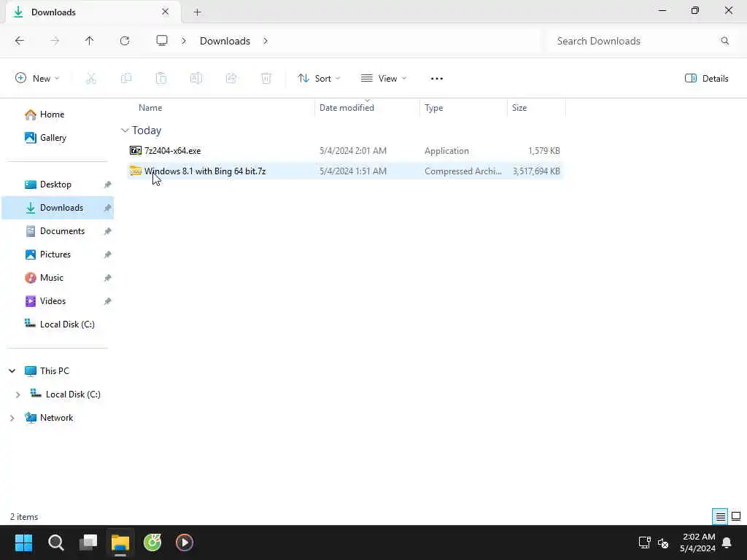Click the Paste clipboard icon
The height and width of the screenshot is (560, 747).
click(x=161, y=79)
